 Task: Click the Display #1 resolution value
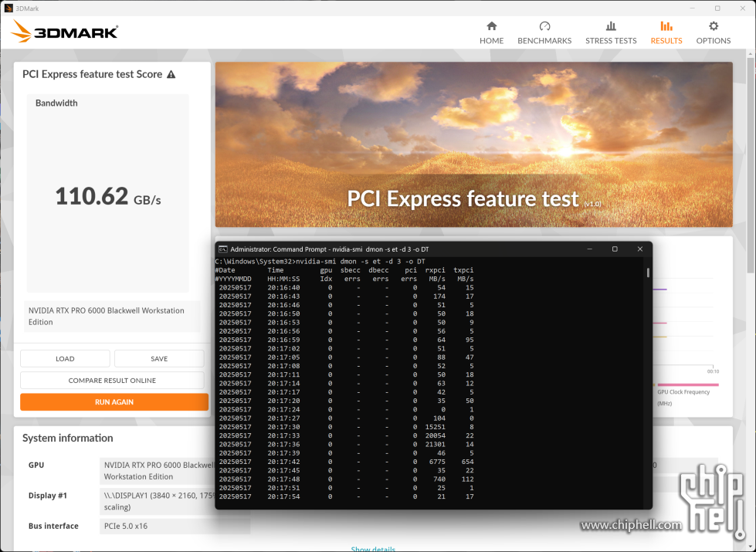(159, 501)
